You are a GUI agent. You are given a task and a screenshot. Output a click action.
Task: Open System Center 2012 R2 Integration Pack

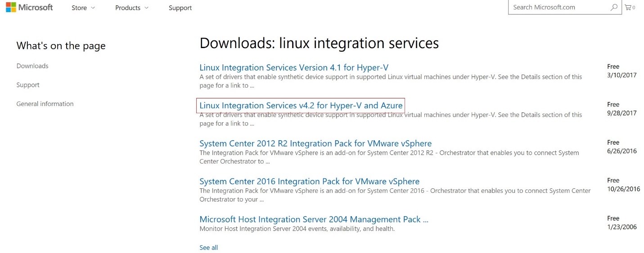315,144
